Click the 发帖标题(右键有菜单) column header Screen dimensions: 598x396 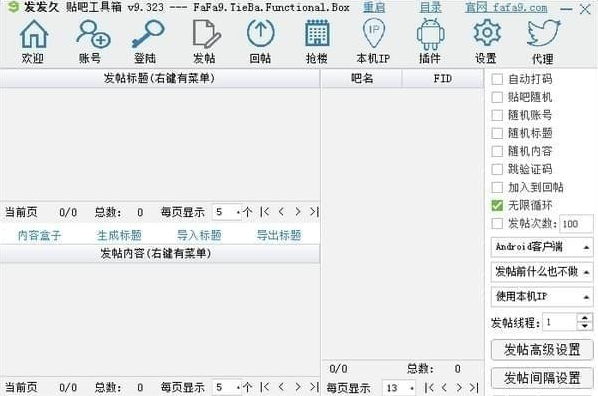coord(160,79)
